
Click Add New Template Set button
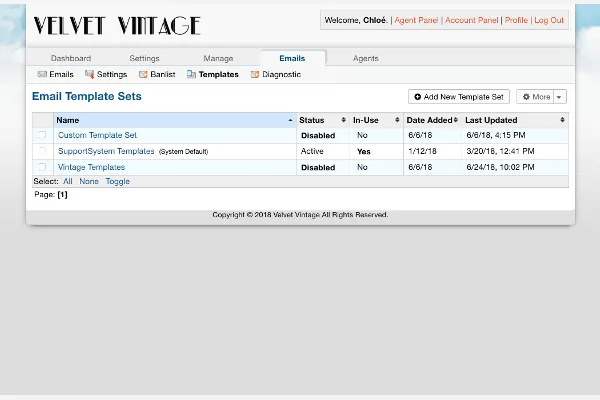459,97
